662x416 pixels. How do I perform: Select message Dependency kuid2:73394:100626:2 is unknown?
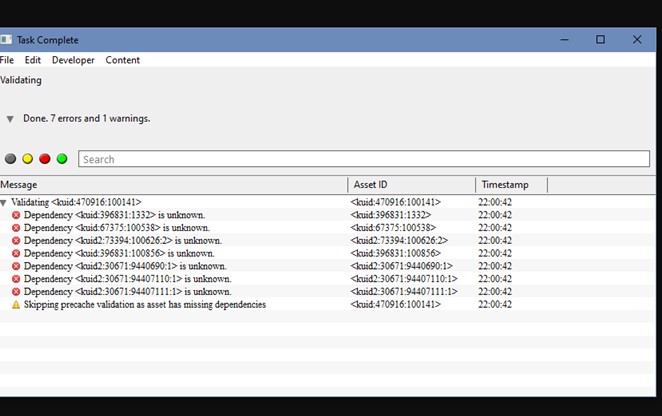(x=123, y=240)
